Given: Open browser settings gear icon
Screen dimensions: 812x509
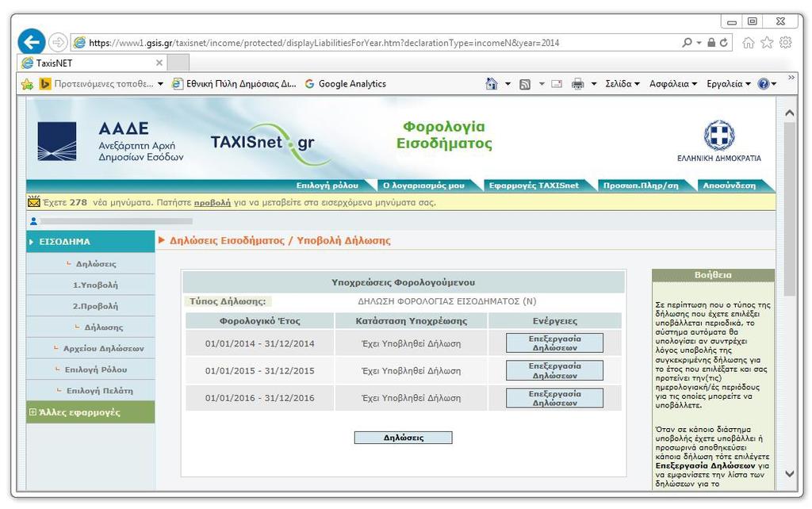Looking at the screenshot, I should pyautogui.click(x=786, y=43).
